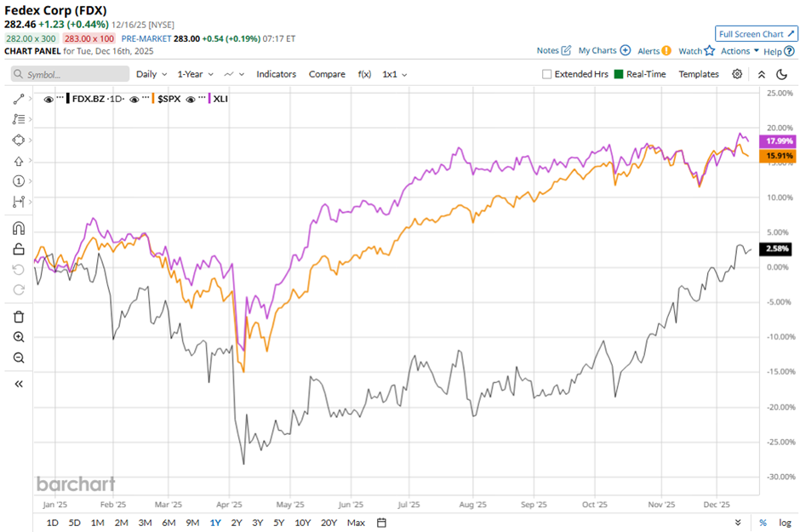Open the Compare menu
This screenshot has height=532, width=800.
point(327,74)
